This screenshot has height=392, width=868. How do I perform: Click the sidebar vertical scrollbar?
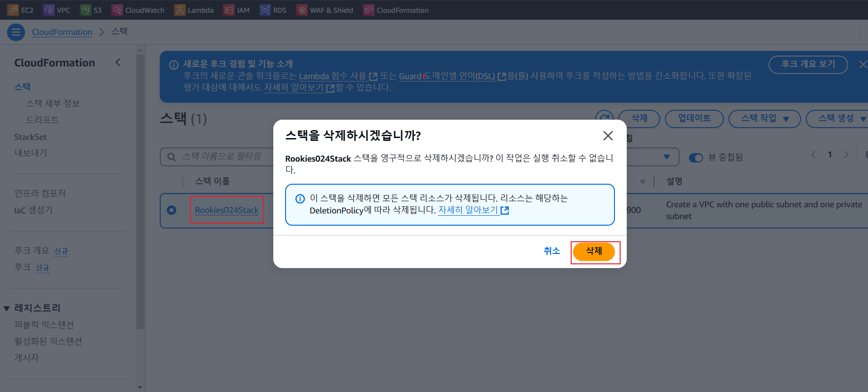(140, 192)
